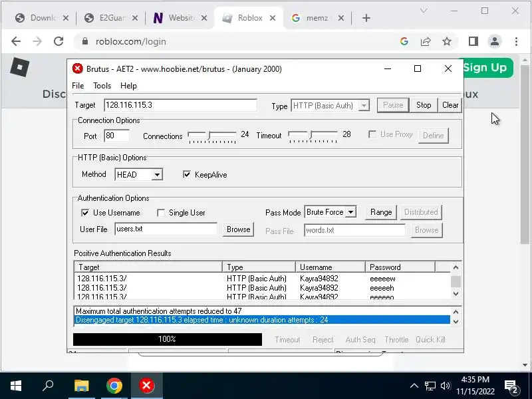Select result row with password eeeeeh
532x399 pixels.
pos(263,288)
